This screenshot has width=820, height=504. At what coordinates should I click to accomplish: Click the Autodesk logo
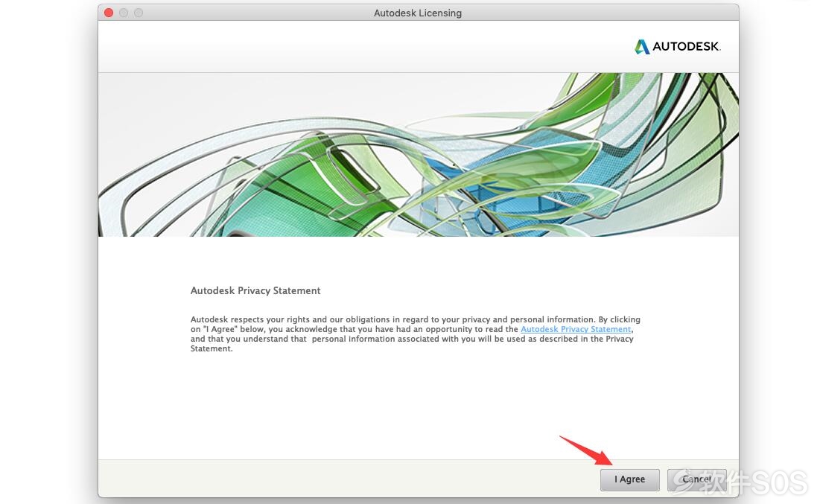[x=677, y=47]
